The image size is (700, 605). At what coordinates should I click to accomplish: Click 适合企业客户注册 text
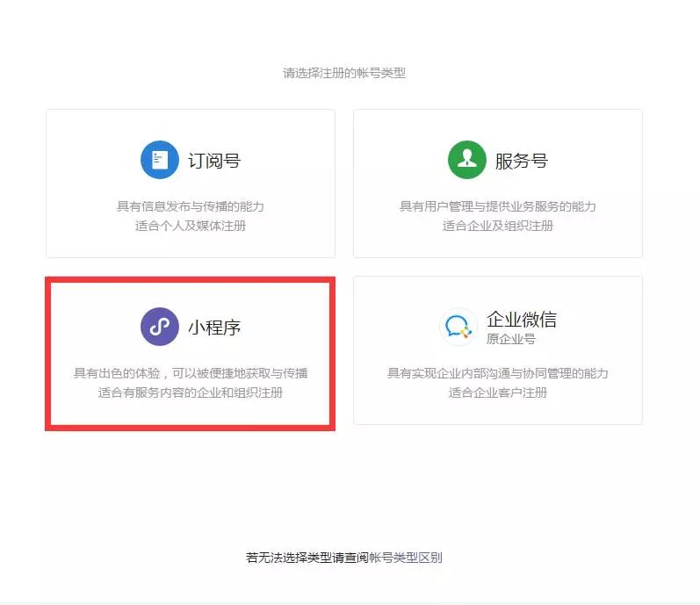[498, 393]
